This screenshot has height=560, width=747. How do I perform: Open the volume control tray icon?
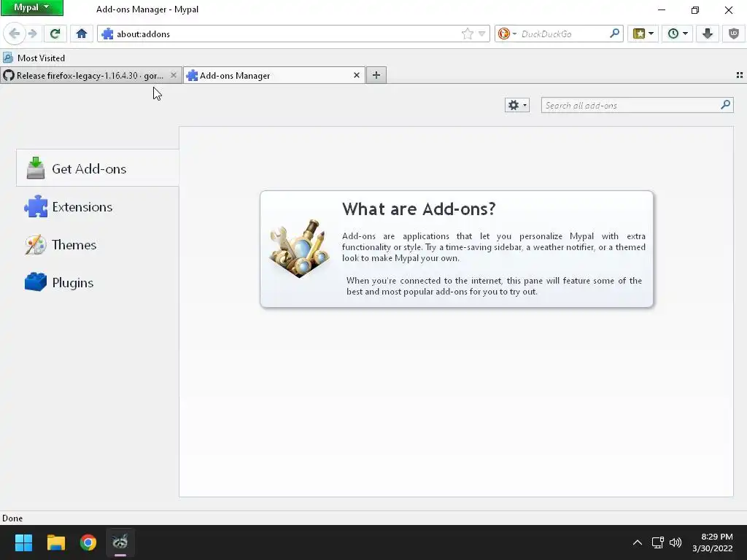pos(676,542)
